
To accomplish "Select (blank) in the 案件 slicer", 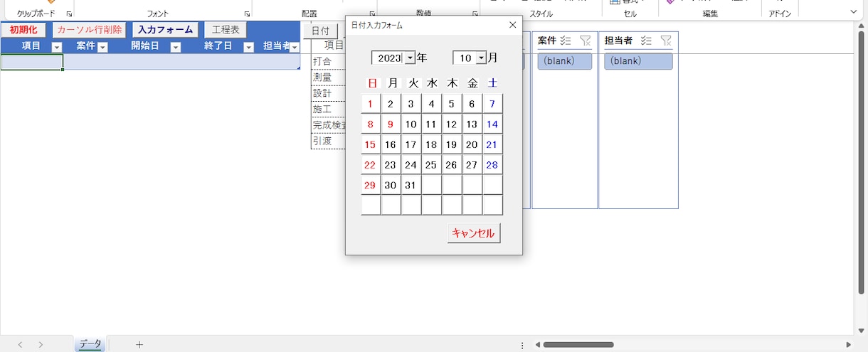I will tap(565, 61).
